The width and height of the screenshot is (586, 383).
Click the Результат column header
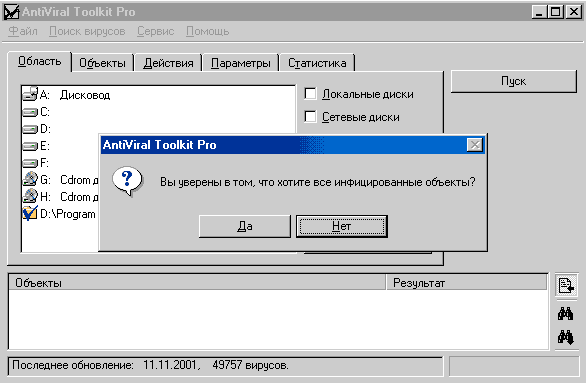(x=466, y=283)
